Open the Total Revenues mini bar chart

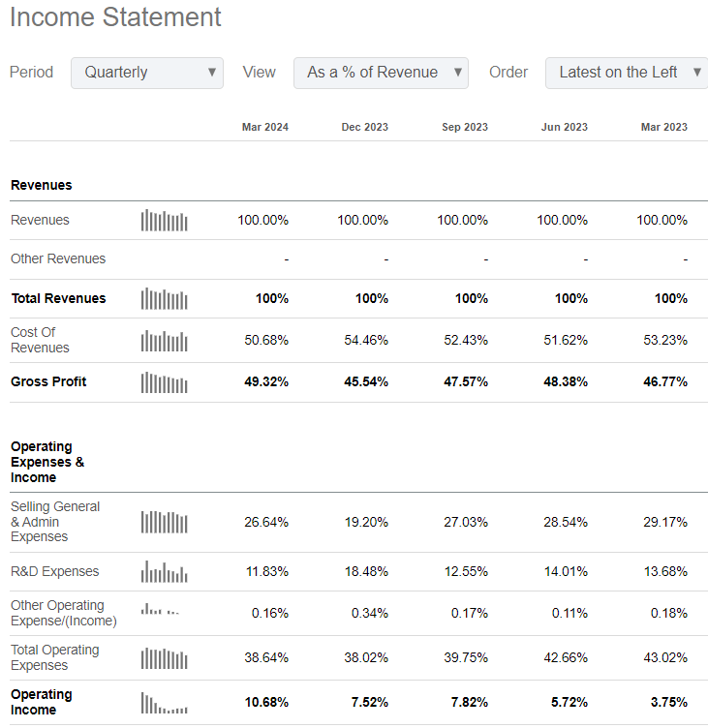164,298
